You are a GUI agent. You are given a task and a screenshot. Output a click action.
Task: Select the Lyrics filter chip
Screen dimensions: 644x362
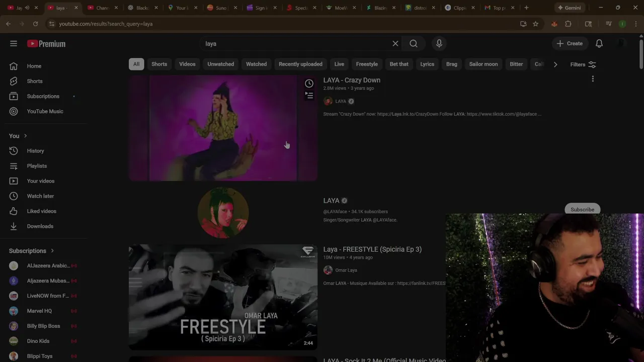pyautogui.click(x=427, y=64)
